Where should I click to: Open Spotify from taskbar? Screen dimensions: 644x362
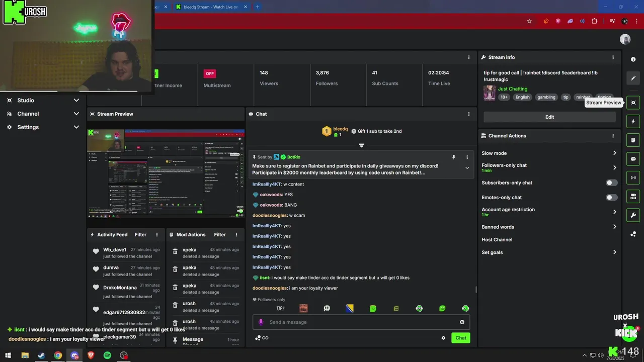(107, 355)
